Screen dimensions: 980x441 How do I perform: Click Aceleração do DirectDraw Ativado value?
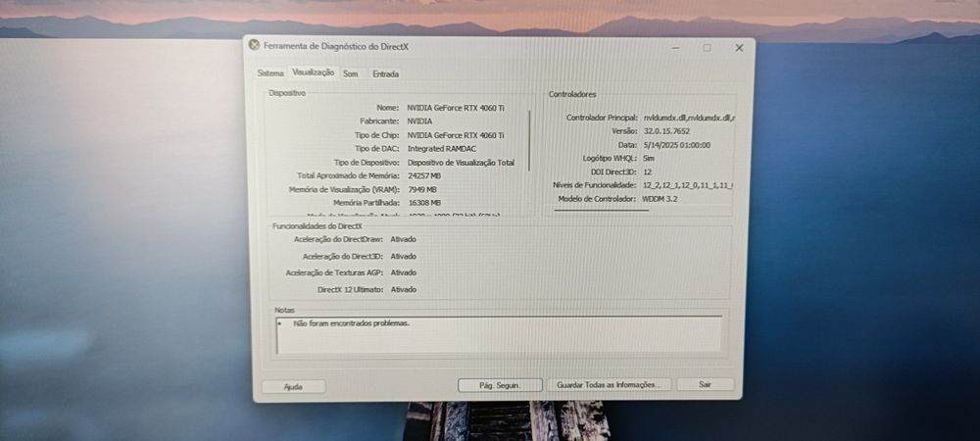pos(403,239)
